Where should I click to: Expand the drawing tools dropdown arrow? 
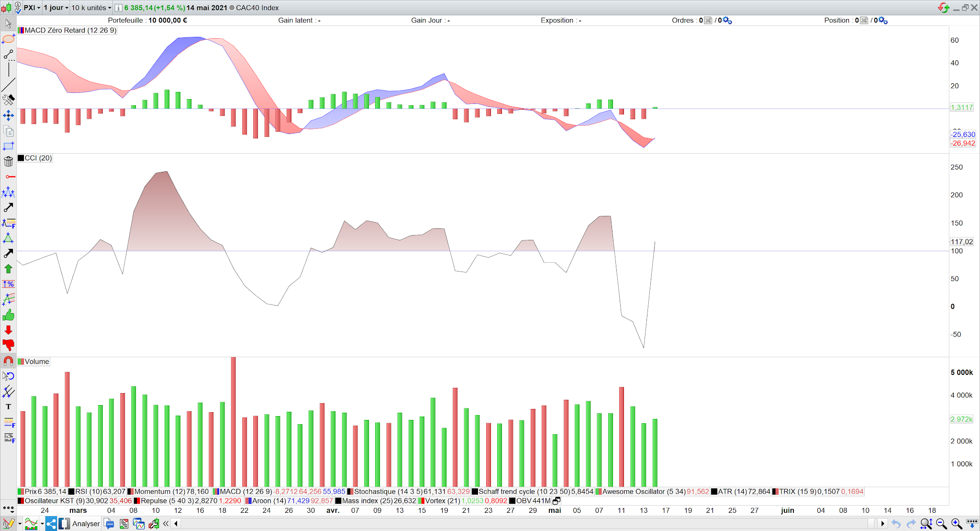point(20,524)
